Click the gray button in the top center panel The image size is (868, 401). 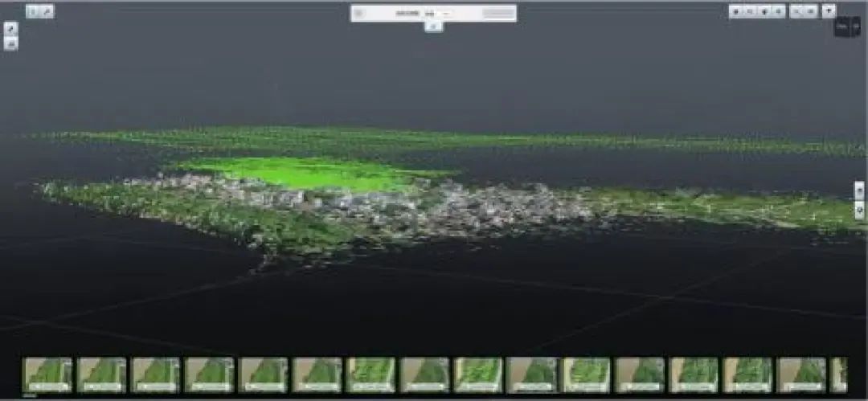coord(499,13)
